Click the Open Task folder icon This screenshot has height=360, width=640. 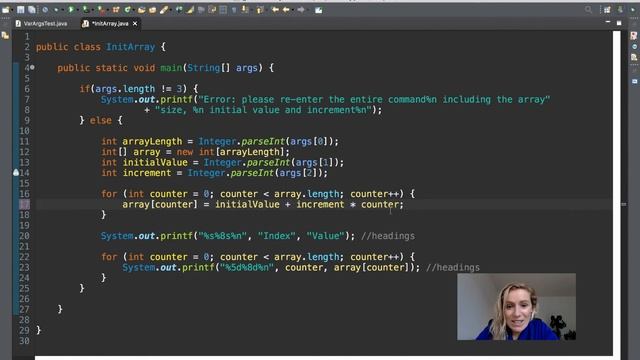152,10
